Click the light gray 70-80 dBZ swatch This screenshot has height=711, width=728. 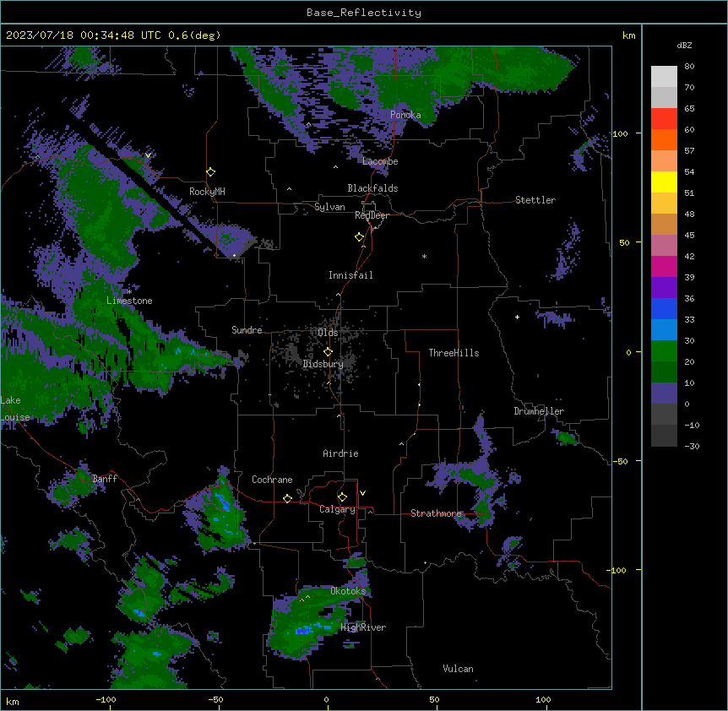(x=664, y=77)
